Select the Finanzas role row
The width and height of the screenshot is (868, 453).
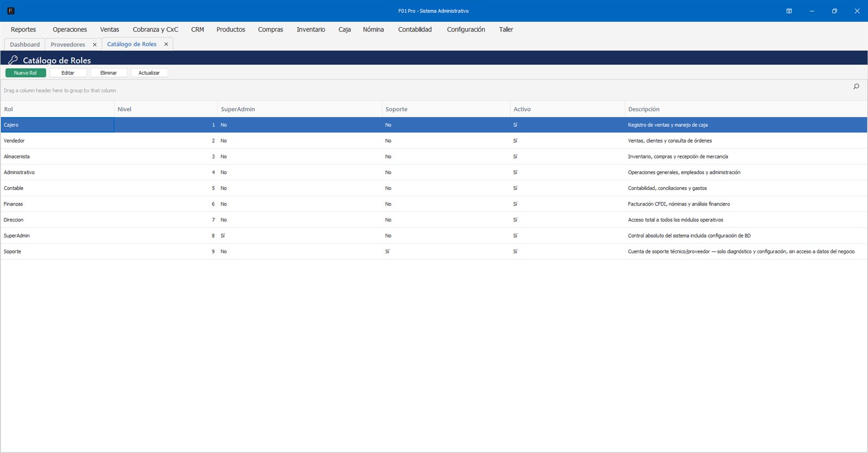point(434,204)
